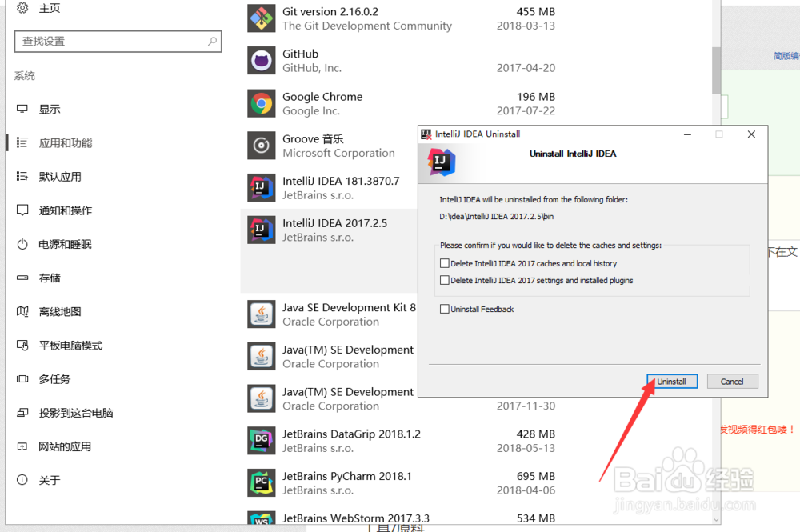Close the IntelliJ IDEA Uninstall dialog
800x532 pixels.
click(x=751, y=134)
